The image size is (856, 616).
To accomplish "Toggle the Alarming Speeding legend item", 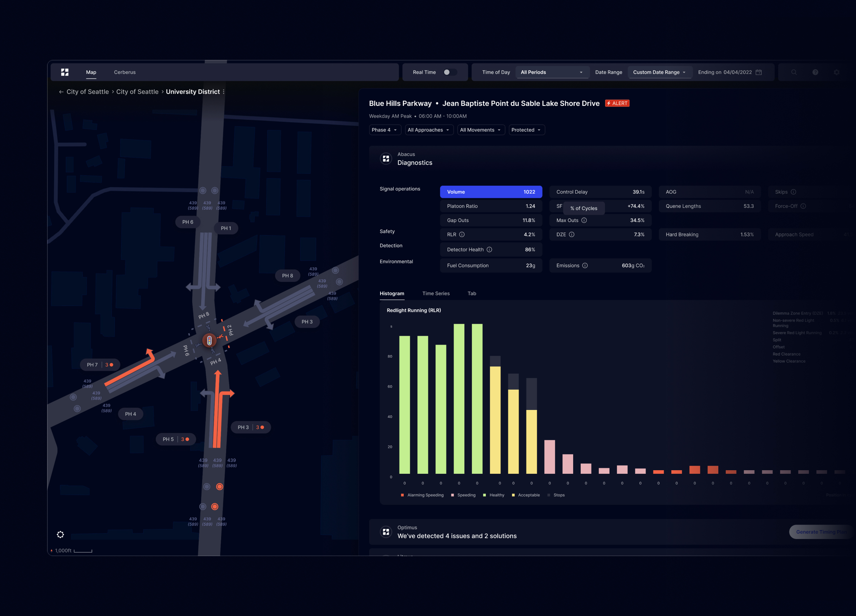I will pyautogui.click(x=422, y=495).
